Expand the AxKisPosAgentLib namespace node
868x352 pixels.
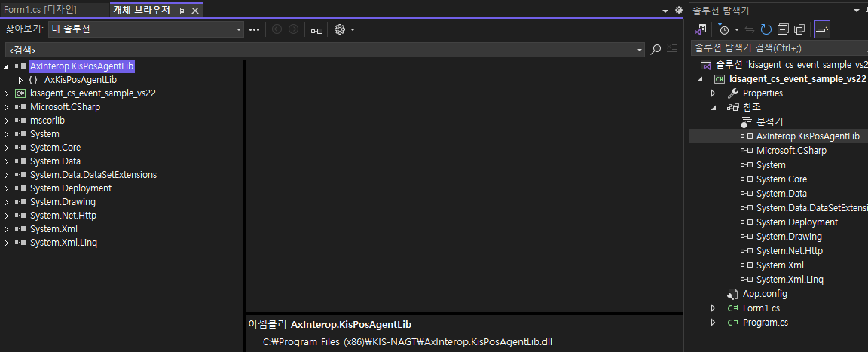click(20, 80)
